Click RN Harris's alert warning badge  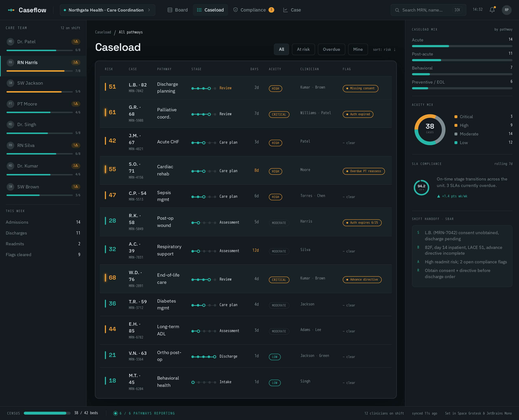pyautogui.click(x=76, y=62)
